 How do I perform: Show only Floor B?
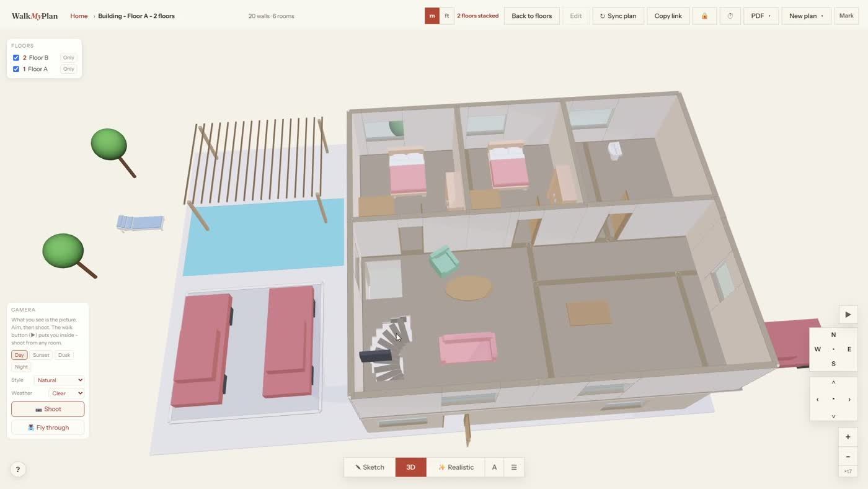pos(68,58)
